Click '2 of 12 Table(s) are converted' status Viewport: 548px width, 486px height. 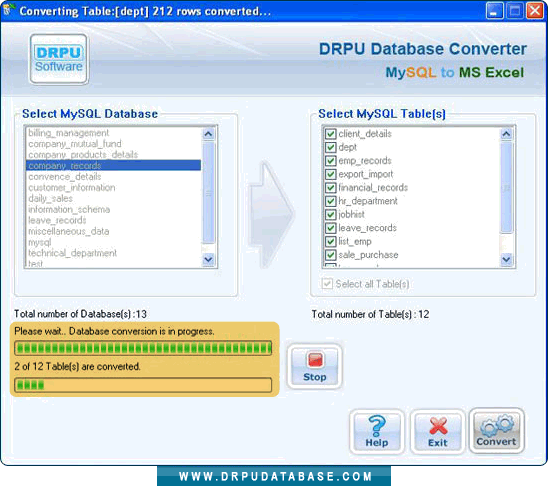77,366
